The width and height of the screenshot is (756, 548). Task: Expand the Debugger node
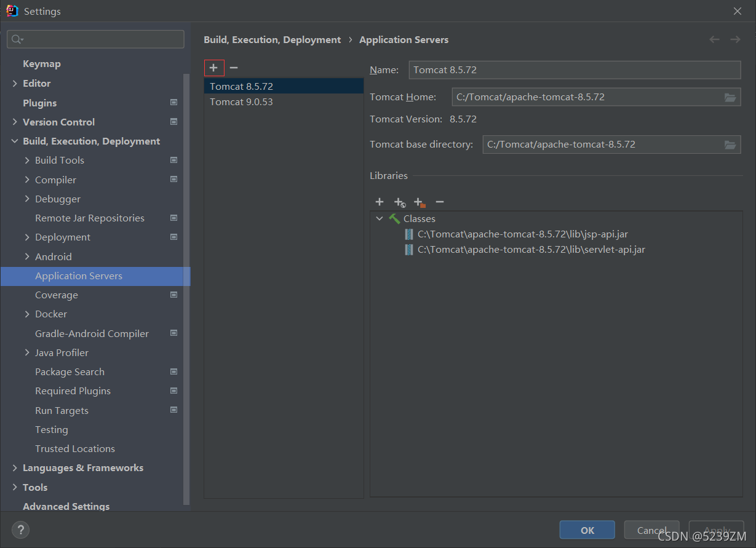point(27,199)
